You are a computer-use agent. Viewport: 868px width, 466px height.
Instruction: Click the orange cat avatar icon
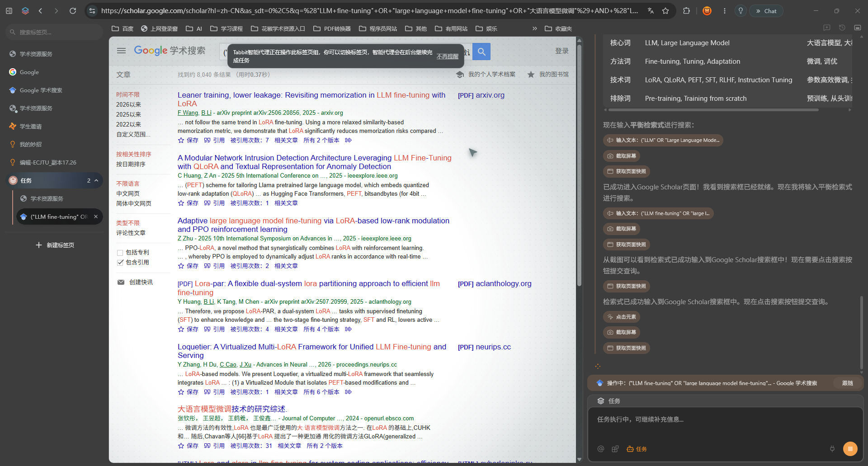(707, 11)
